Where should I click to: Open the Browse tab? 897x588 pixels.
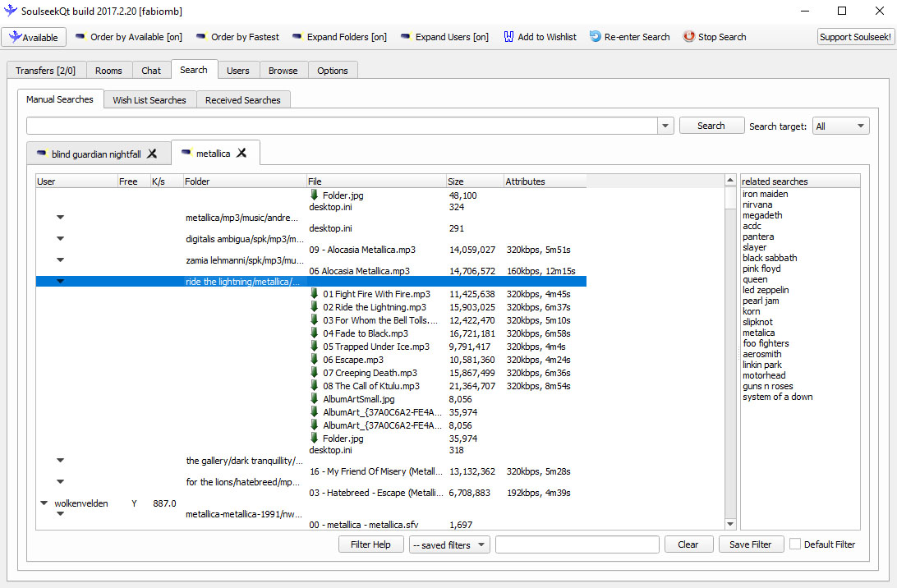[x=283, y=71]
